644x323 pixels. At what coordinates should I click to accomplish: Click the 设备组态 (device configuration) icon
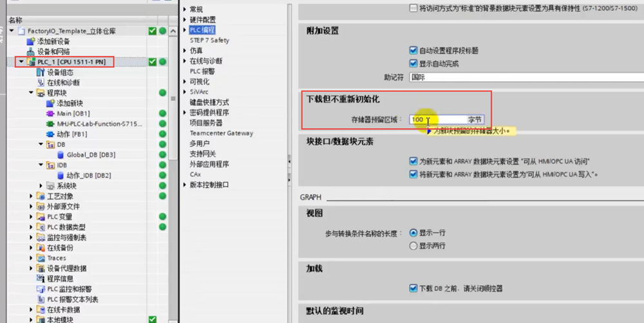[41, 73]
